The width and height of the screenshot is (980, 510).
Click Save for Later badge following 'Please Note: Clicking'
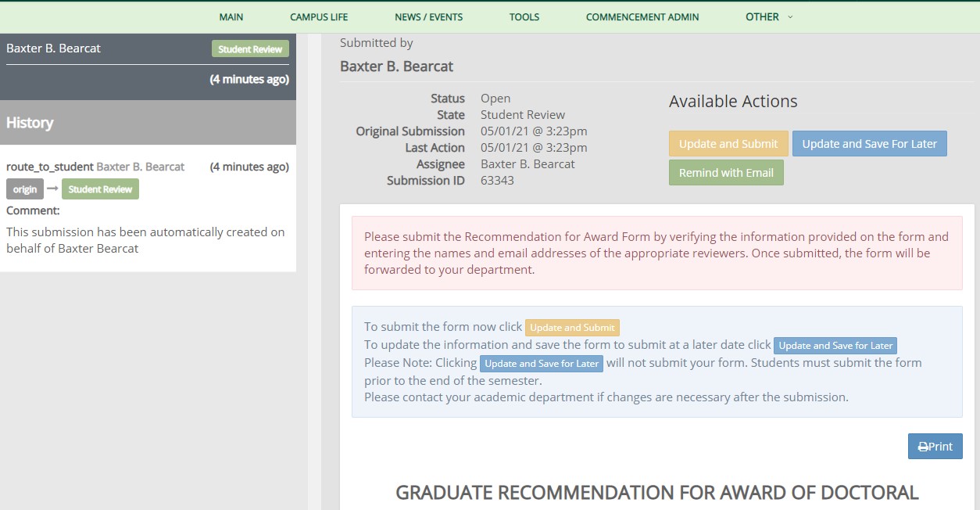(542, 364)
